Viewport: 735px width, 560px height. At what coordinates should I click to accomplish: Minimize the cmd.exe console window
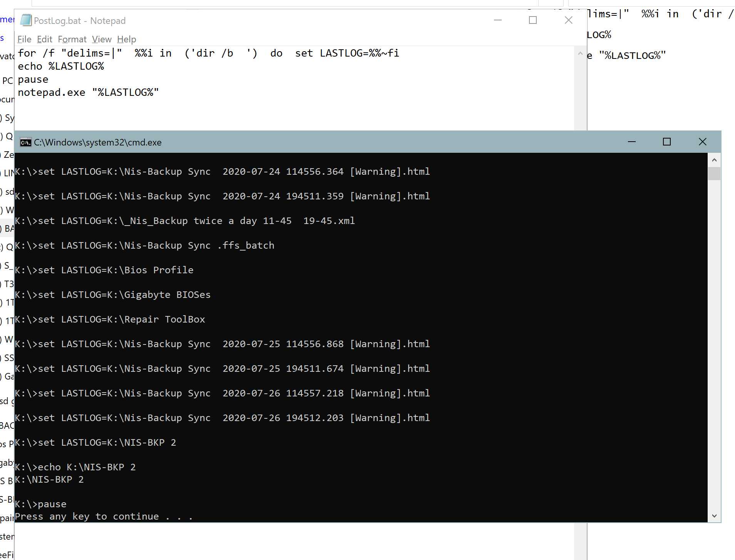632,142
